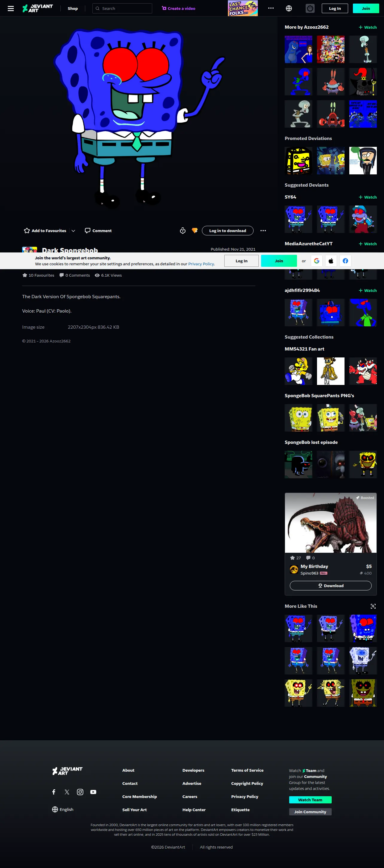Open the header globe language selector
384x868 pixels.
(289, 8)
